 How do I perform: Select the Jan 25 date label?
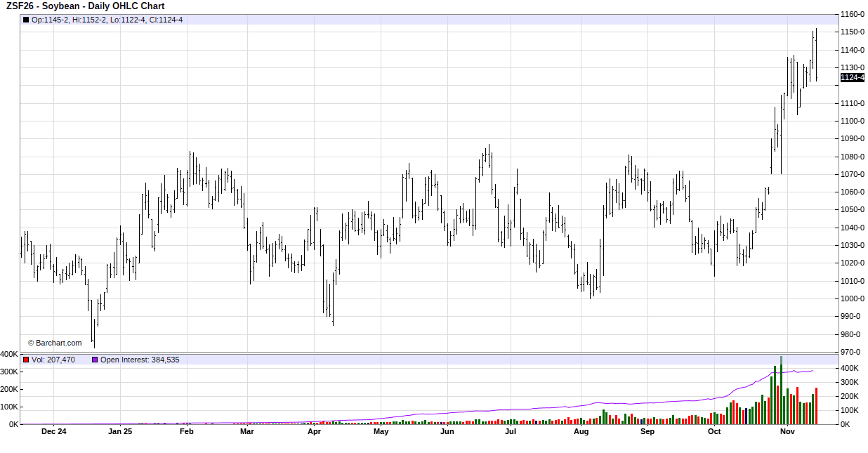[119, 431]
